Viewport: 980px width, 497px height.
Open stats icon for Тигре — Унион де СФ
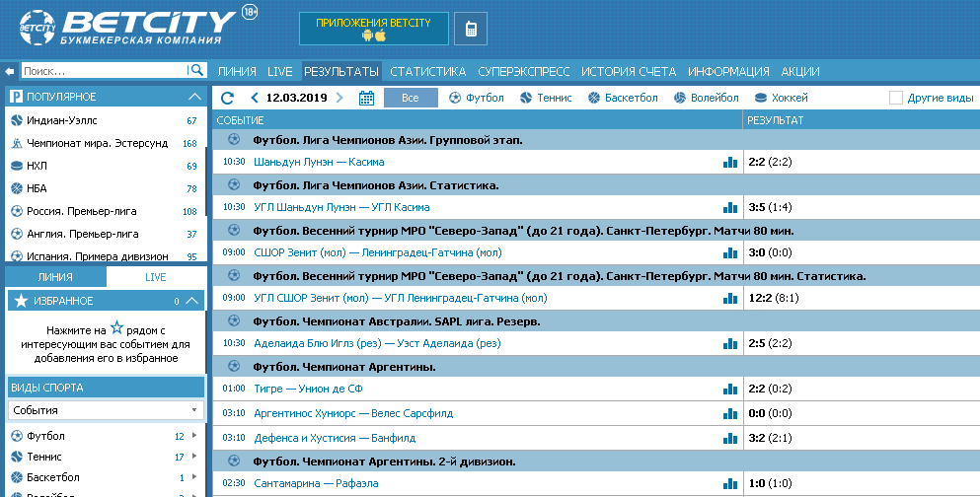pos(730,389)
